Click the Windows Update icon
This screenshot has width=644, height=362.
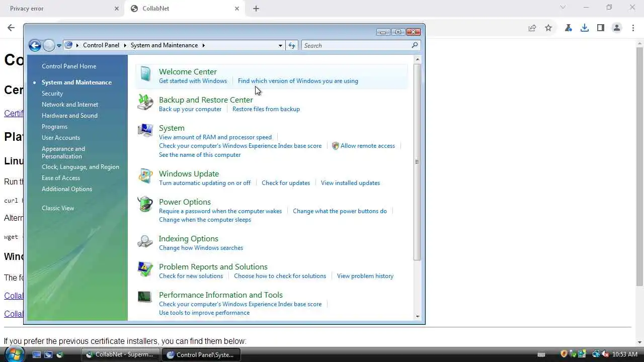pos(145,176)
